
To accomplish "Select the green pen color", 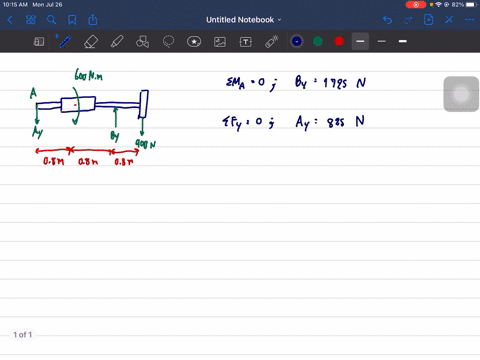I will [318, 41].
